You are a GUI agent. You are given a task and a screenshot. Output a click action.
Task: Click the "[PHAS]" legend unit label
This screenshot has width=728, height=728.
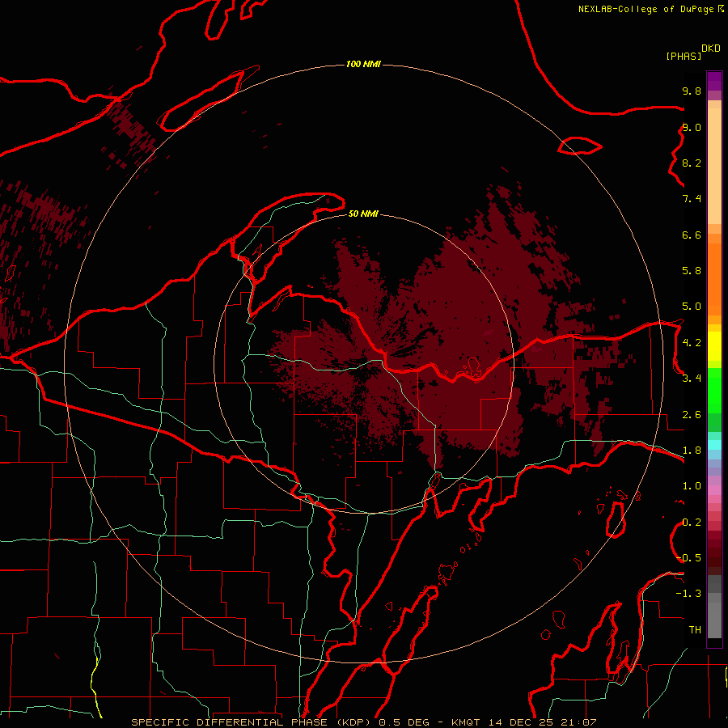tap(684, 57)
